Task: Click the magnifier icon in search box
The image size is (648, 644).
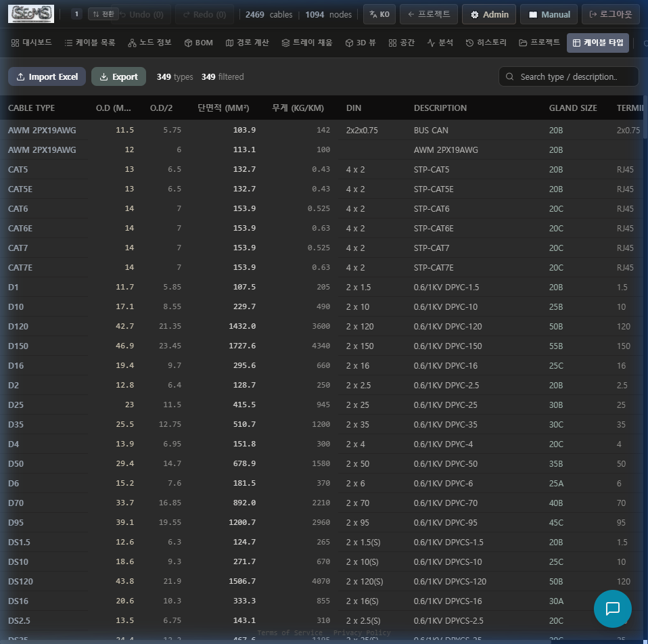Action: click(509, 77)
